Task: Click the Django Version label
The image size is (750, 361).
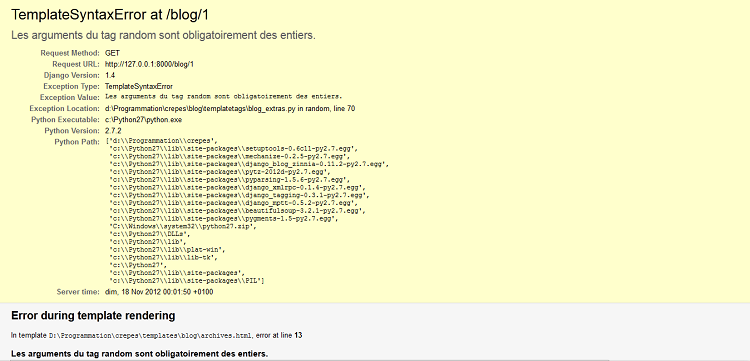Action: pyautogui.click(x=72, y=75)
